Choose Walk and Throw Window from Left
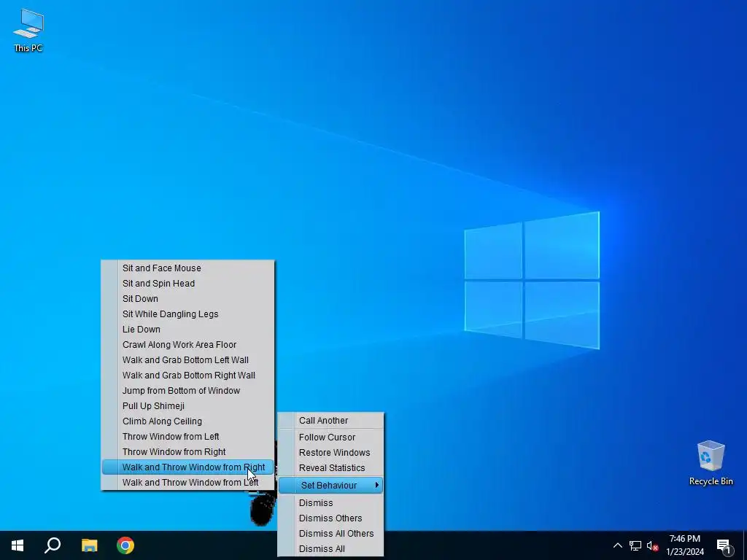The height and width of the screenshot is (560, 747). 187,483
